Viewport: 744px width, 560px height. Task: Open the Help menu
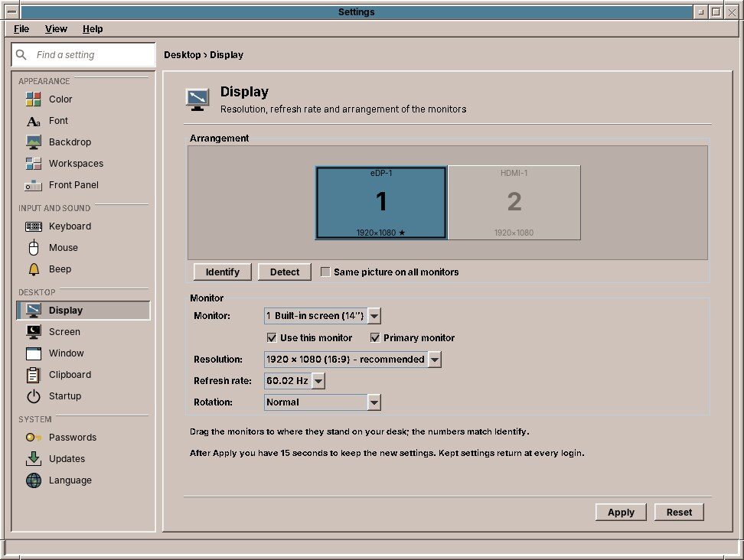pyautogui.click(x=93, y=29)
